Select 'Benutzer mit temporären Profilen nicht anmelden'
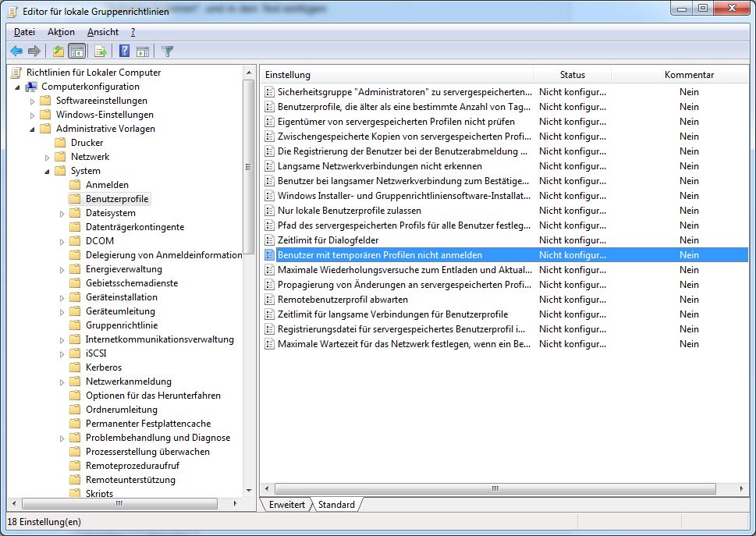Image resolution: width=756 pixels, height=536 pixels. tap(506, 255)
